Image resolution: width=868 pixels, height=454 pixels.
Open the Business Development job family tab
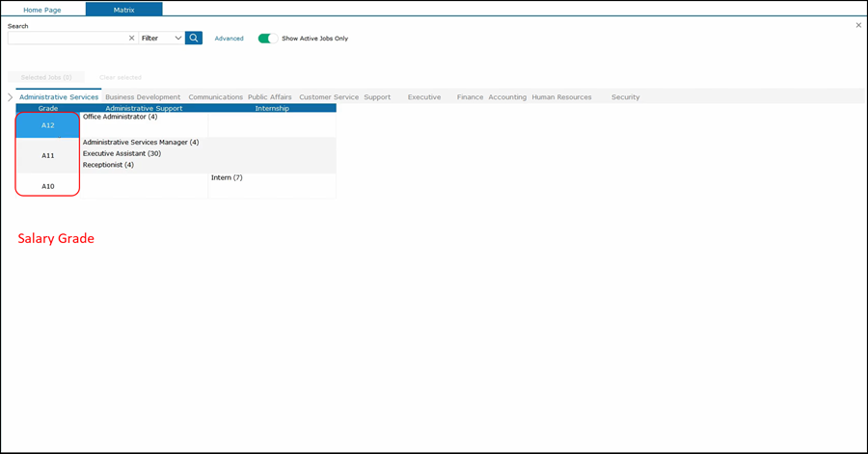point(143,97)
